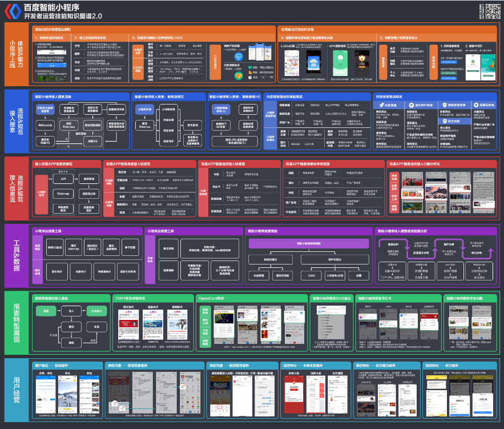Screen dimensions: 504x429
Task: Select the red 接入信息流 section label
Action: click(x=17, y=189)
